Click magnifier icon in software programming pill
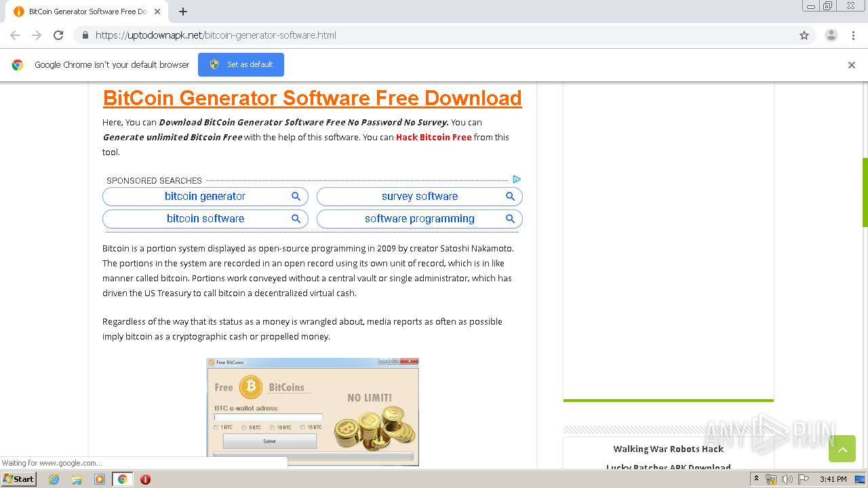Viewport: 868px width, 488px height. [x=510, y=219]
